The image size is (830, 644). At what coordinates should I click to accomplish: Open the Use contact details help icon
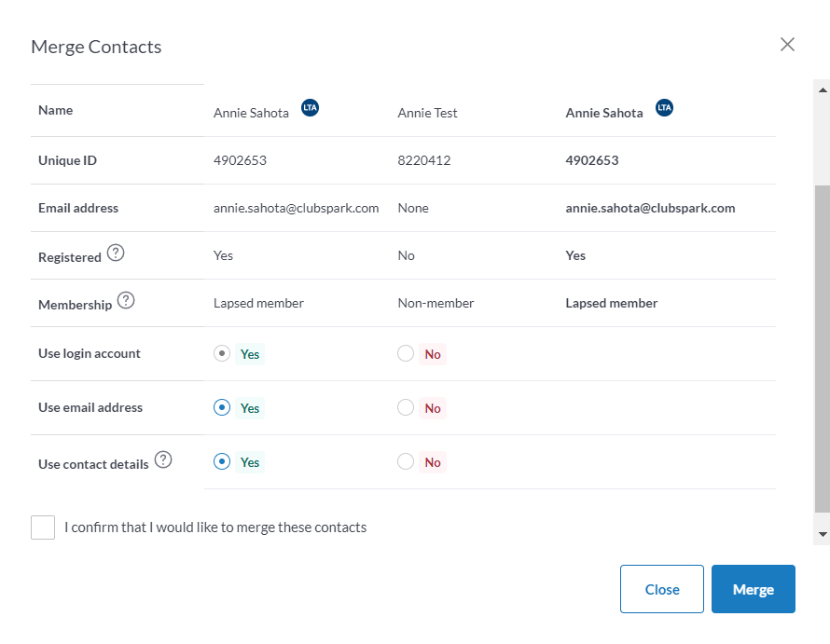coord(163,459)
